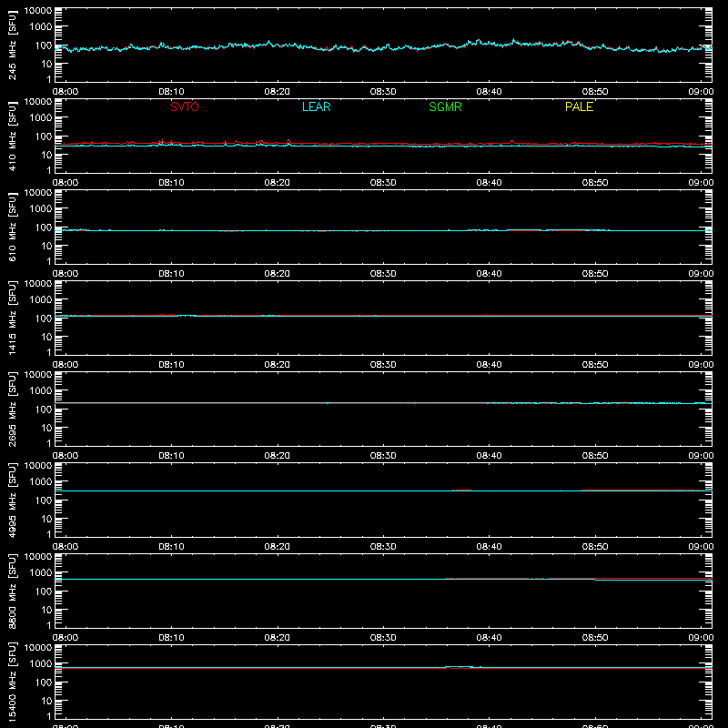Viewport: 728px width, 728px height.
Task: Select the 1415 MHz [SFU] axis title
Action: click(x=12, y=318)
